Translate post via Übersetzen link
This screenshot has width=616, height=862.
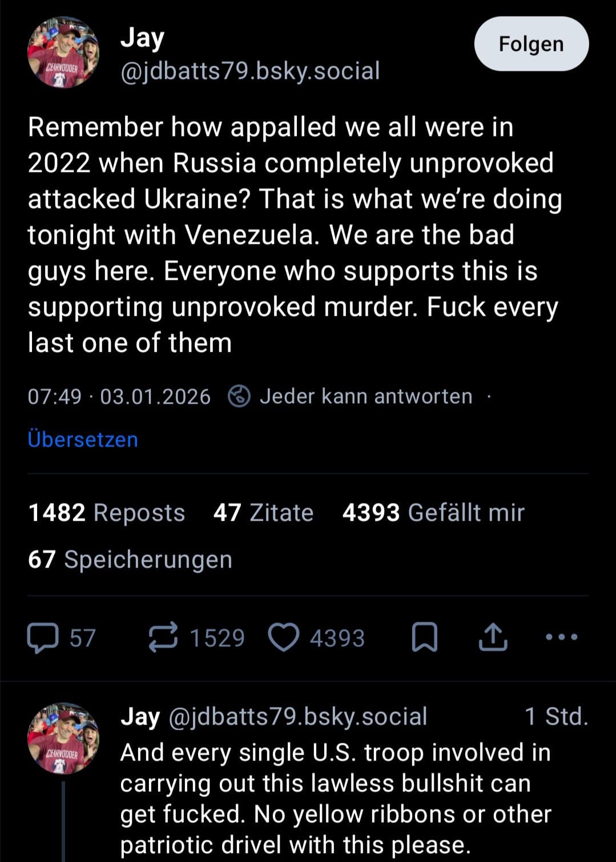click(83, 440)
